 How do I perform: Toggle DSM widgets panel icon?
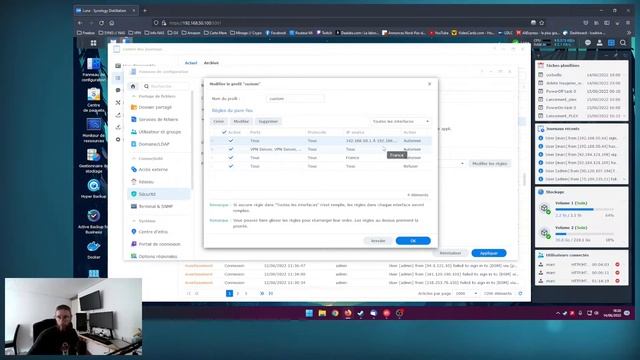pyautogui.click(x=611, y=43)
